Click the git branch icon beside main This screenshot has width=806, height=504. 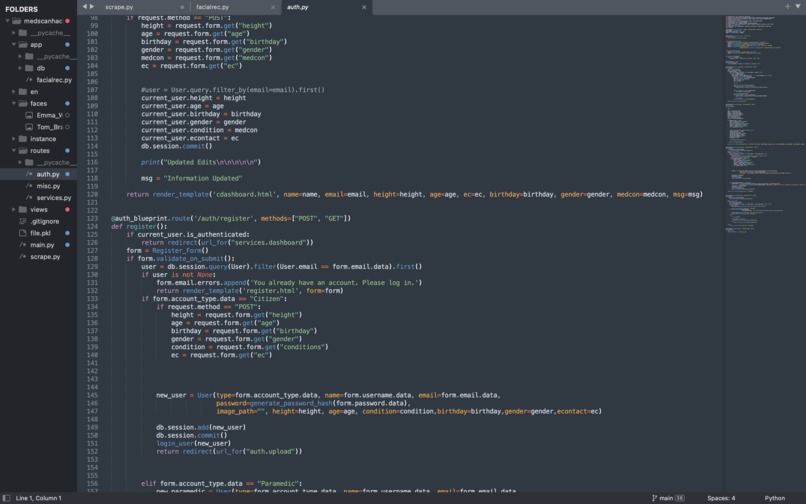tap(654, 498)
